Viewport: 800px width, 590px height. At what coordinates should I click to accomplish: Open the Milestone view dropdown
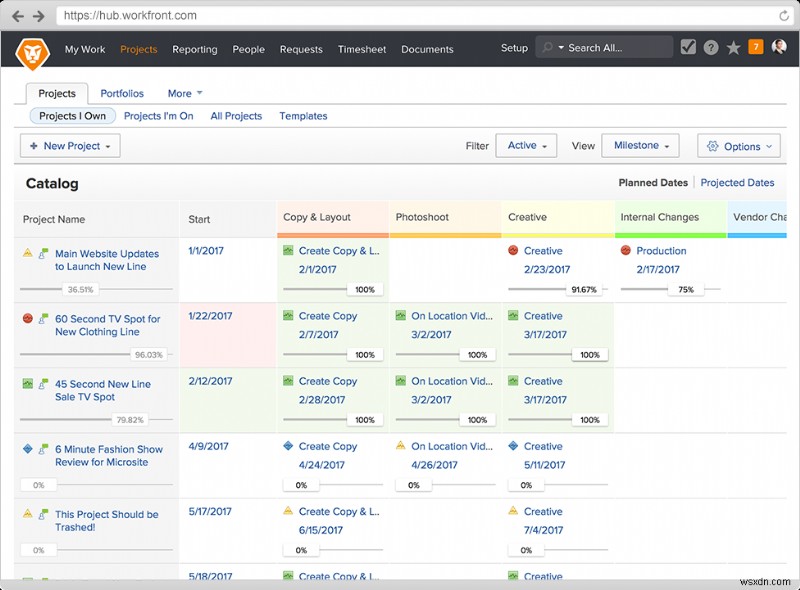pyautogui.click(x=639, y=145)
